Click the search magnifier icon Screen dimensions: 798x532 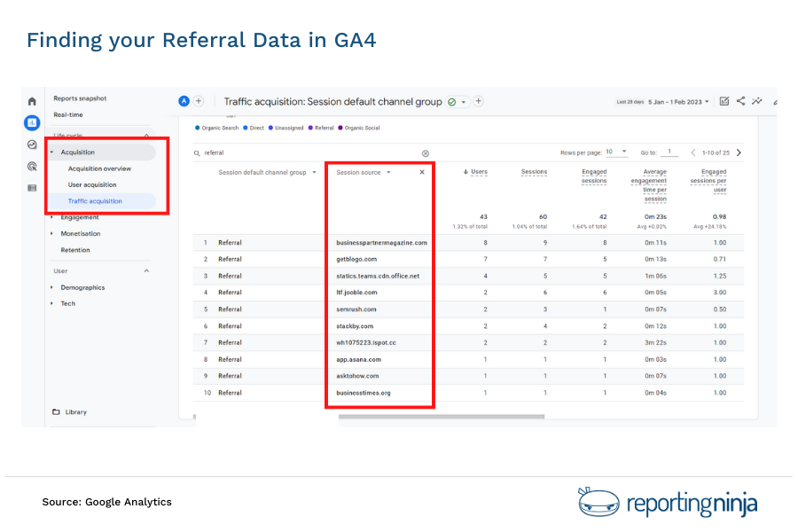(x=197, y=153)
